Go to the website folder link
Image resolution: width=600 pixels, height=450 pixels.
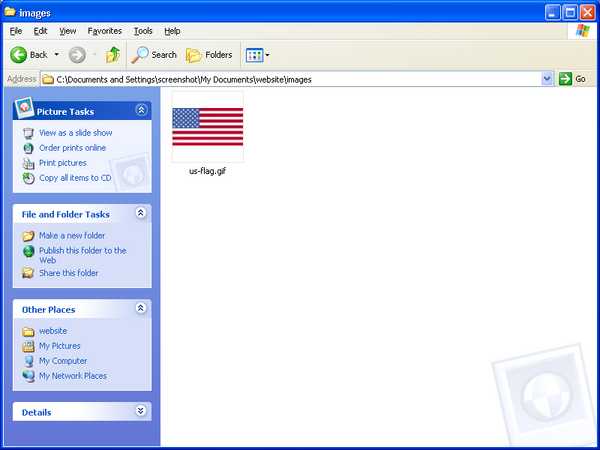click(53, 331)
